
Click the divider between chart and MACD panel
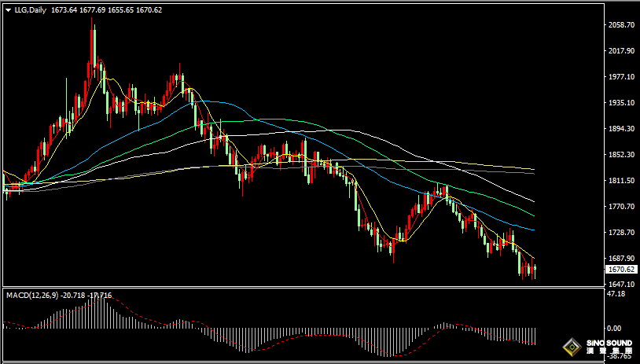click(x=303, y=287)
